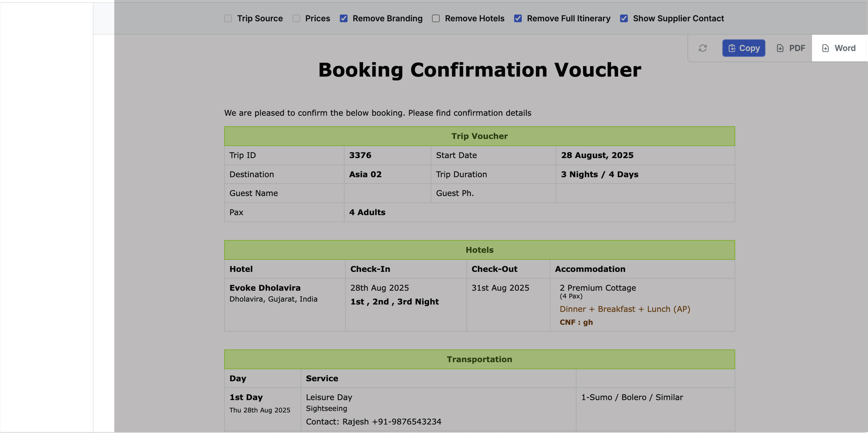Disable the Remove Branding checkbox
Viewport: 868px width, 433px height.
344,19
